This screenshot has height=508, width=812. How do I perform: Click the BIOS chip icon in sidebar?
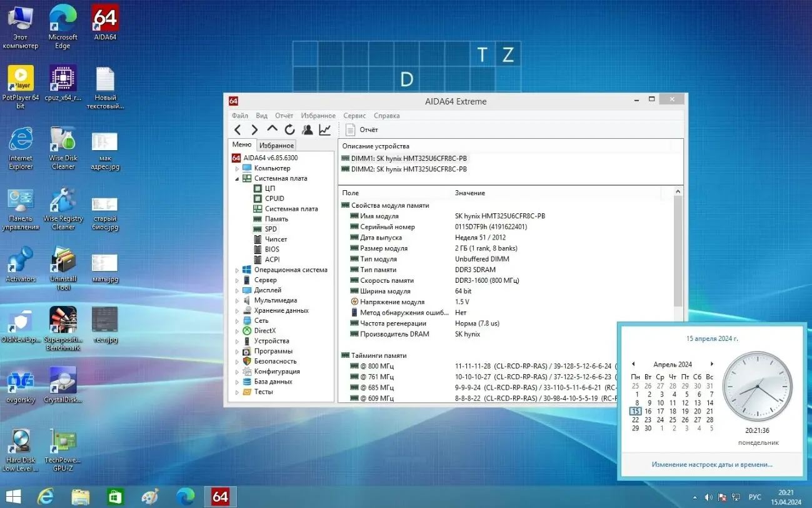[x=258, y=249]
